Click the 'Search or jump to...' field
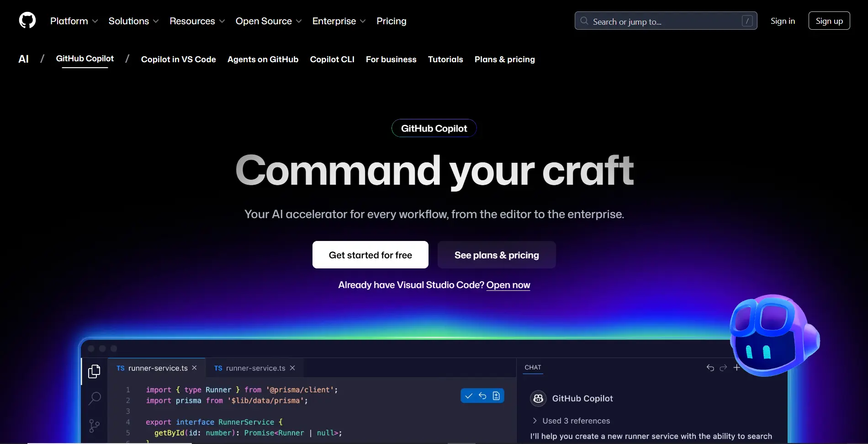868x444 pixels. [666, 21]
